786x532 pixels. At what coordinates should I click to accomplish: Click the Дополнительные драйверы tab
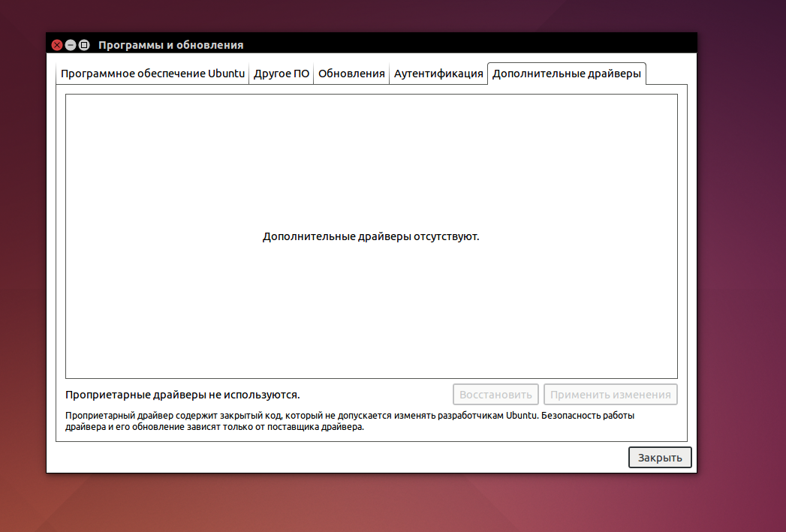567,74
